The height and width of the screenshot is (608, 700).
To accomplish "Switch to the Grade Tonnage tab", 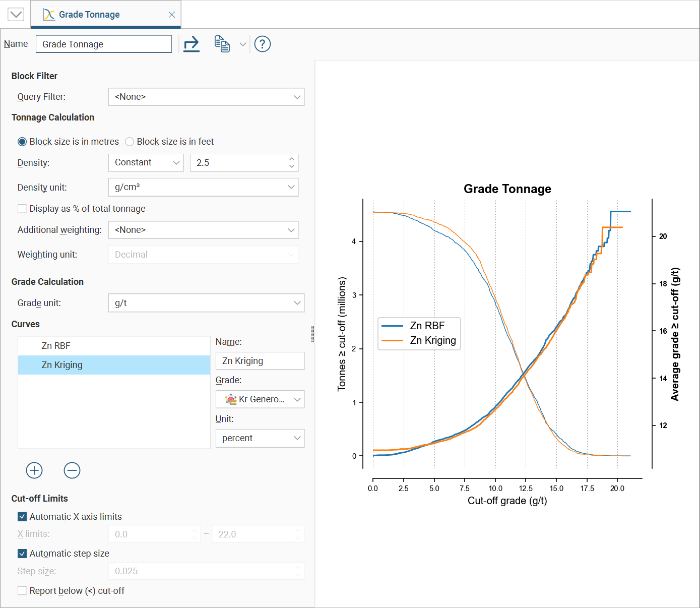I will point(89,15).
